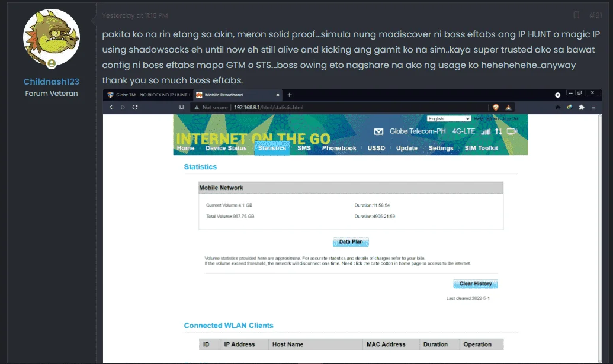Open the USSD menu item
The height and width of the screenshot is (364, 613).
pos(376,148)
